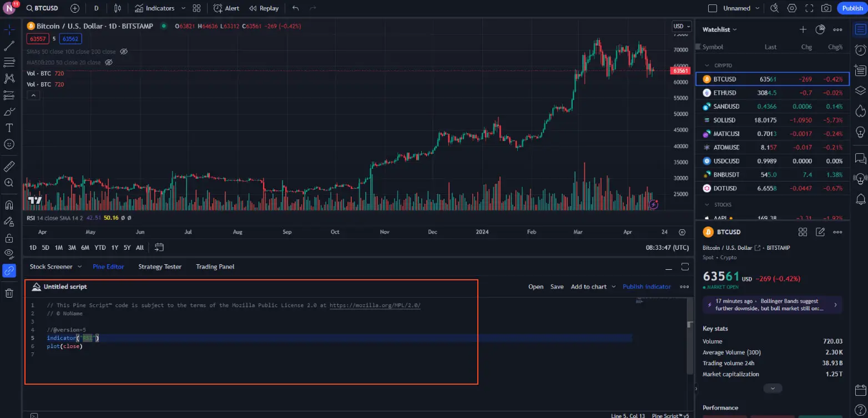
Task: Select the zoom in tool
Action: [x=9, y=183]
